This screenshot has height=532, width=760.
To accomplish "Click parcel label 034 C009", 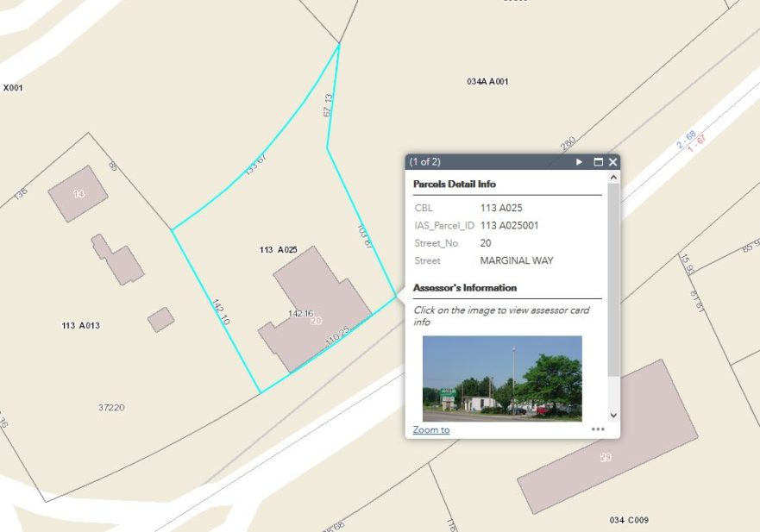I will pos(628,520).
